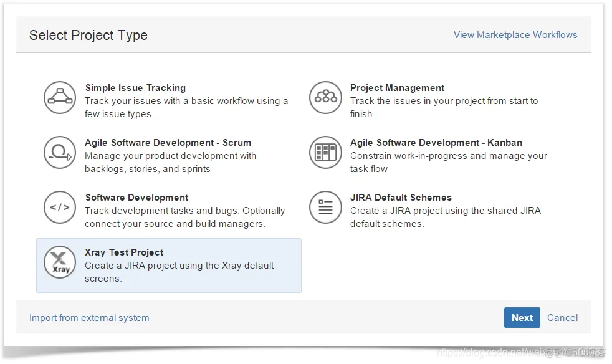
Task: Click the basic workflow description text
Action: click(186, 107)
